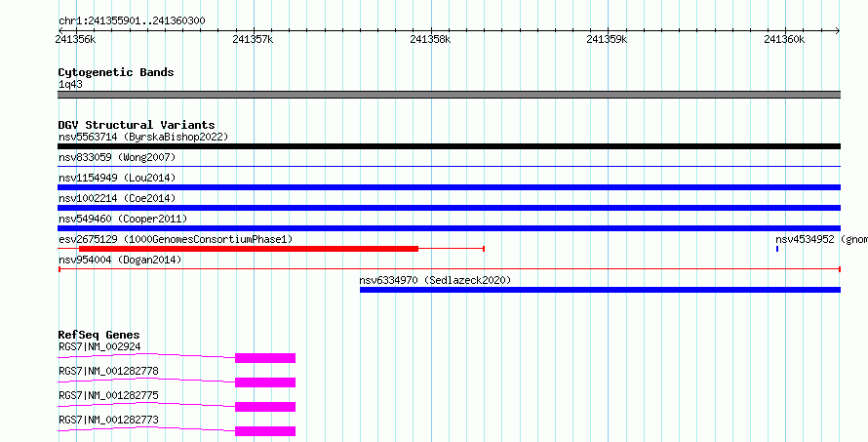Click the gray 1q43 cytogenetic band bar
The height and width of the screenshot is (442, 868).
pyautogui.click(x=449, y=95)
